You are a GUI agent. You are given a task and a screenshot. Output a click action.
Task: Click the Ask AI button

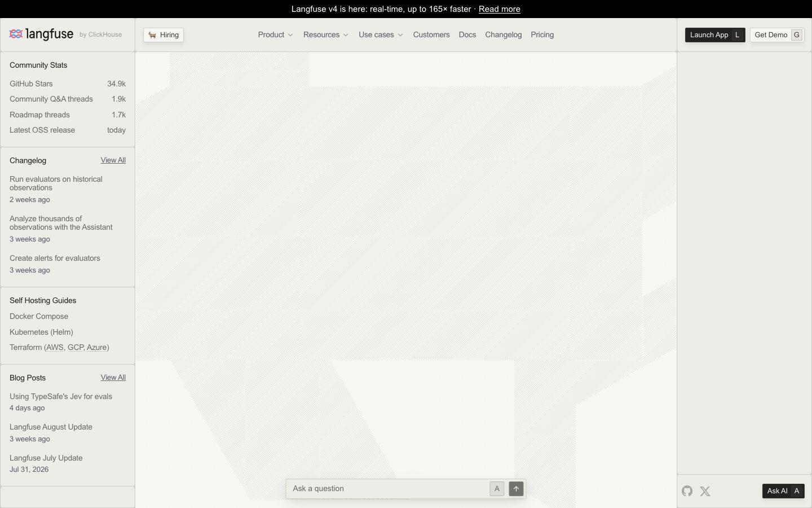(x=783, y=491)
